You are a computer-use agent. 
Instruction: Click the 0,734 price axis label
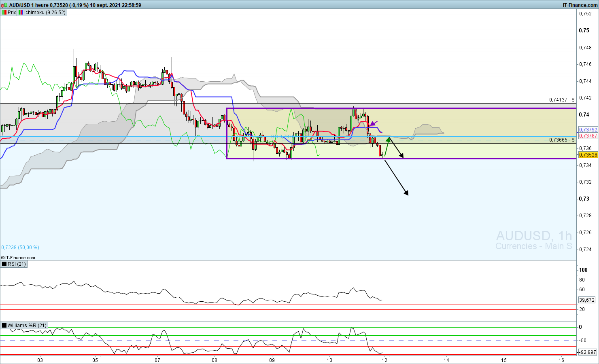coord(585,165)
